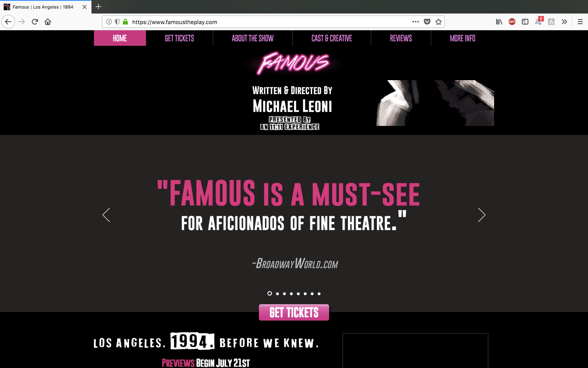Viewport: 588px width, 368px height.
Task: Open the Adblock Plus extension icon
Action: pos(512,22)
